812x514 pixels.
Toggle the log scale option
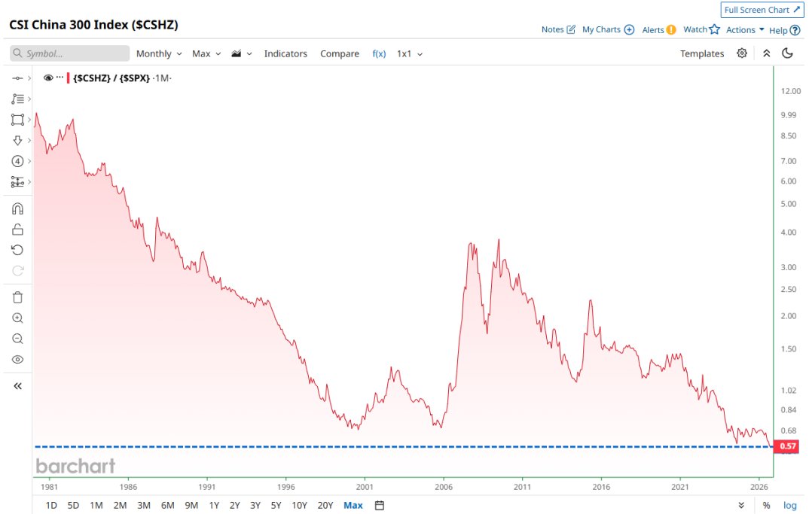point(789,505)
